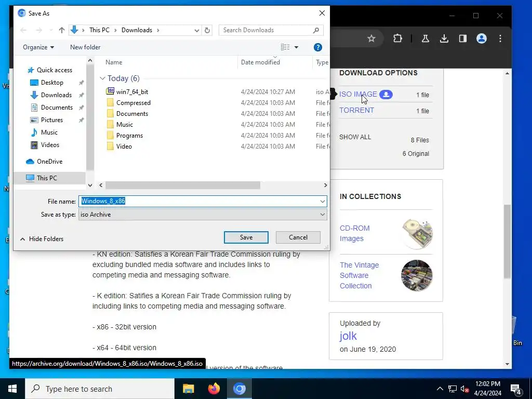Viewport: 532px width, 399px height.
Task: Collapse with Hide Folders
Action: point(42,239)
